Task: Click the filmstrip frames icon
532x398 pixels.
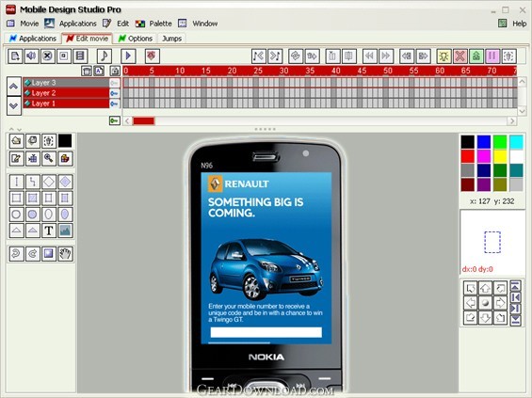Action: [80, 56]
